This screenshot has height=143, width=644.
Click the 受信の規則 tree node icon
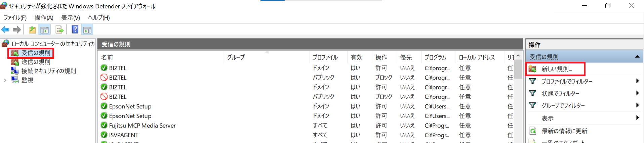coord(14,53)
